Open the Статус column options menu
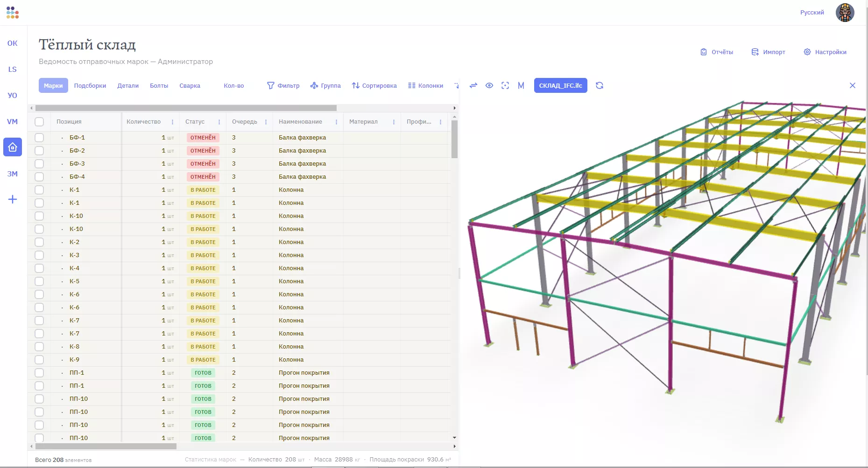The image size is (868, 468). tap(219, 122)
